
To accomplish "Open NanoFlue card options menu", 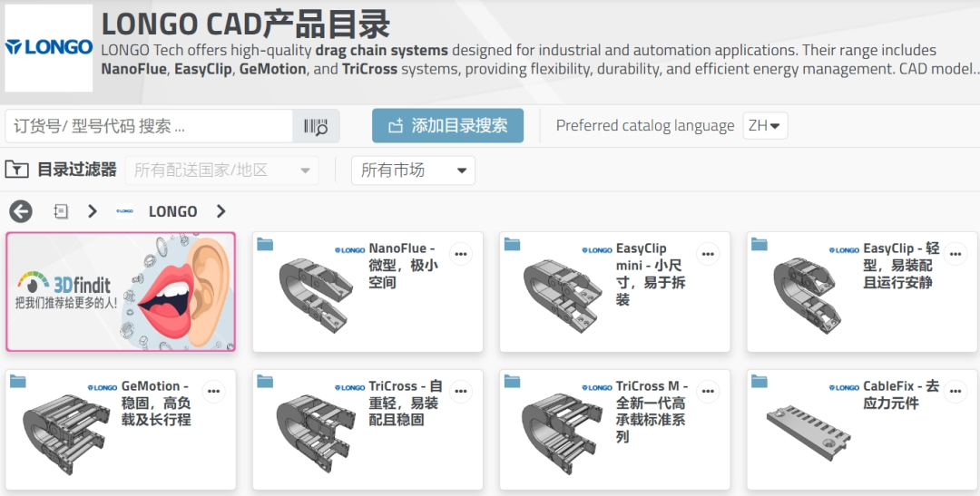I will (461, 254).
